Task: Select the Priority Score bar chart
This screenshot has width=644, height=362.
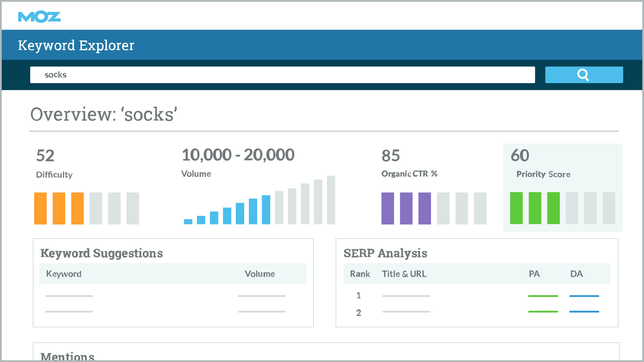Action: (x=562, y=208)
